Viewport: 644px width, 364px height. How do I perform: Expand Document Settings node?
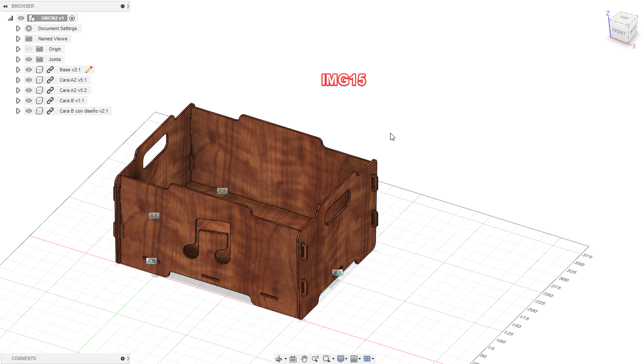pos(18,28)
